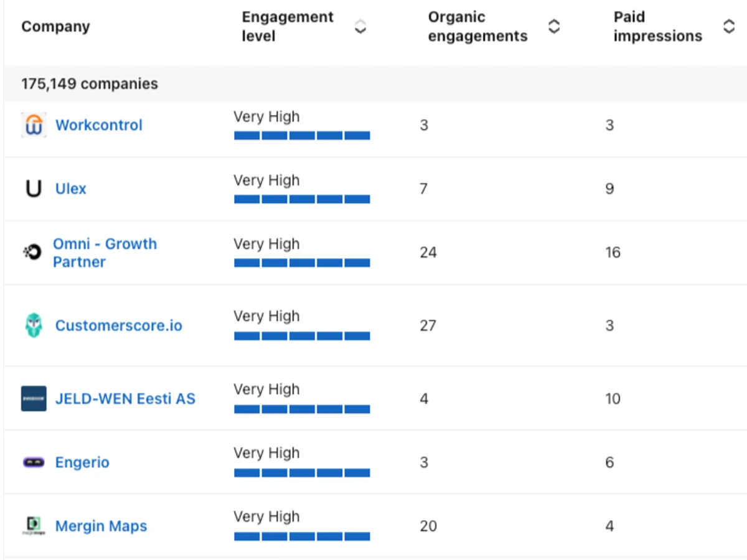Click organic engagements value 20 for Mergin Maps
The height and width of the screenshot is (560, 747).
tap(428, 526)
